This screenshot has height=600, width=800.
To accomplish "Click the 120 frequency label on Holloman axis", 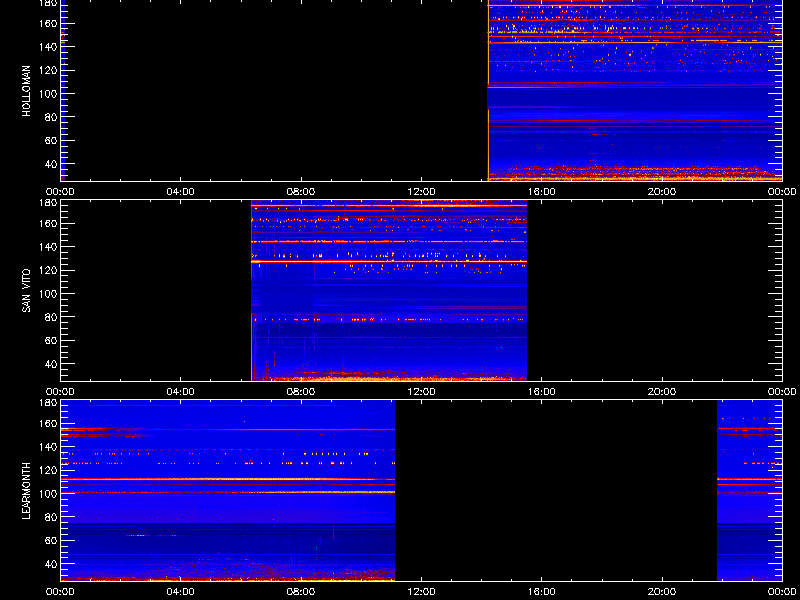I will click(48, 70).
